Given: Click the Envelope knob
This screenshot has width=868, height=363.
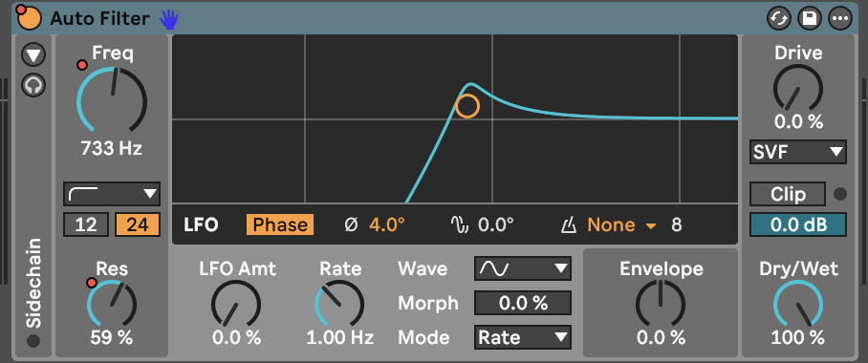Looking at the screenshot, I should [661, 303].
